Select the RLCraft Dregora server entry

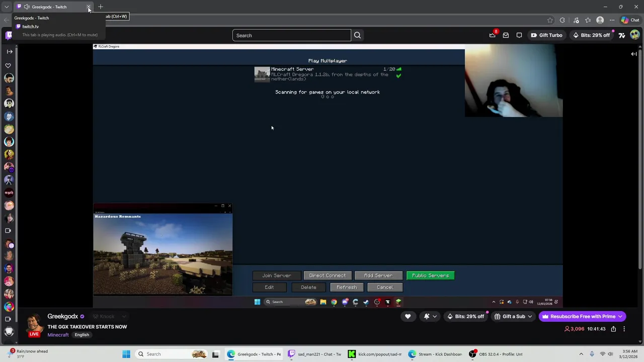pos(328,74)
